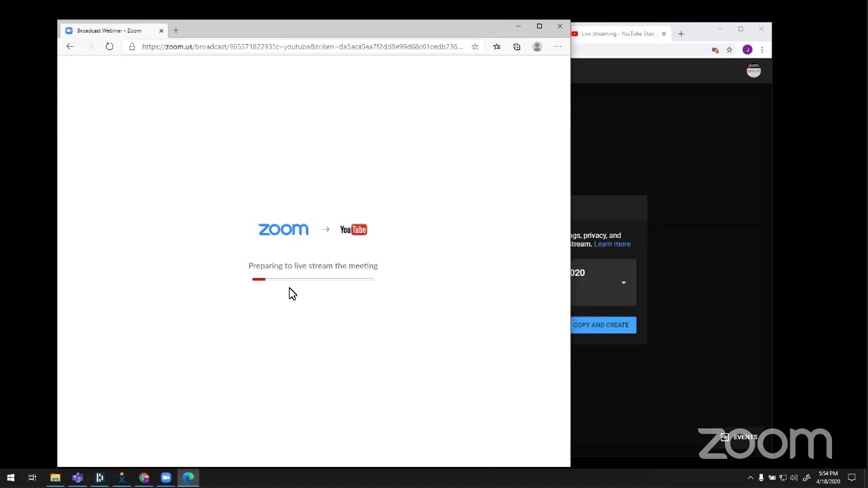Close the Broadcast Webinar - Zoom tab
This screenshot has height=488, width=868.
161,30
